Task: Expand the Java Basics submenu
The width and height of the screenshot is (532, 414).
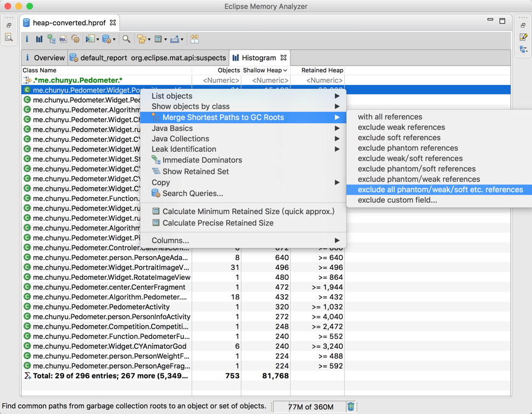Action: [x=243, y=128]
